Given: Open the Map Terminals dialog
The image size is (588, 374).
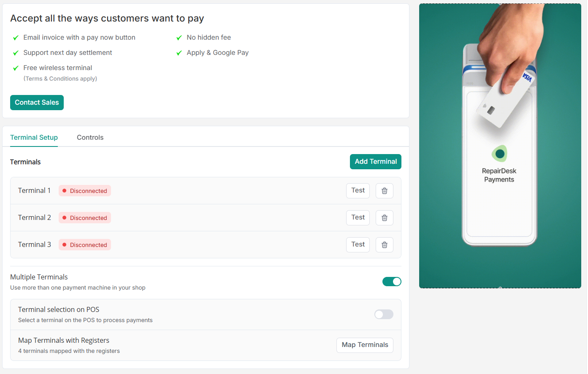Looking at the screenshot, I should point(364,345).
